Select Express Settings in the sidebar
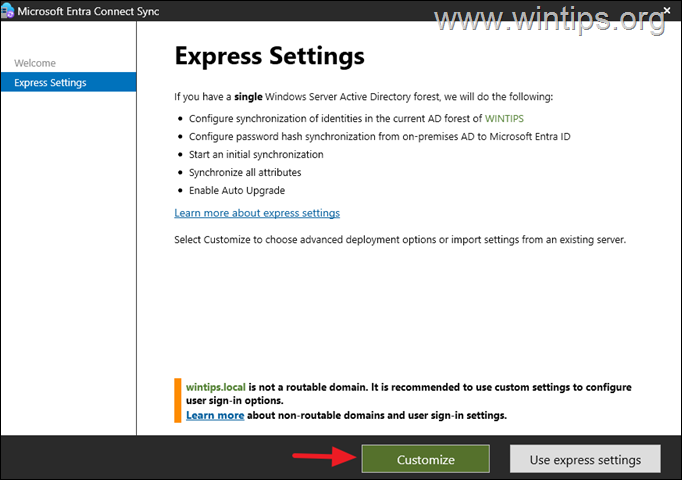The image size is (682, 480). (68, 82)
